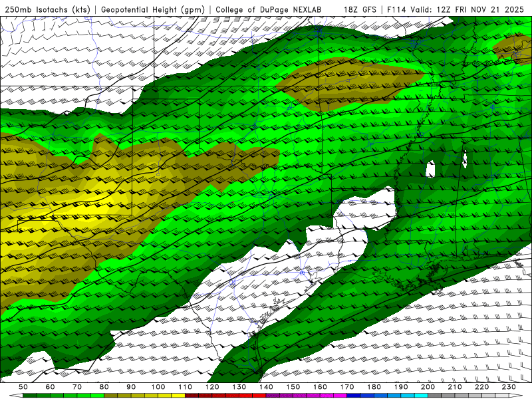Click the 80 label on the color scale
Image resolution: width=532 pixels, height=399 pixels.
pos(104,387)
